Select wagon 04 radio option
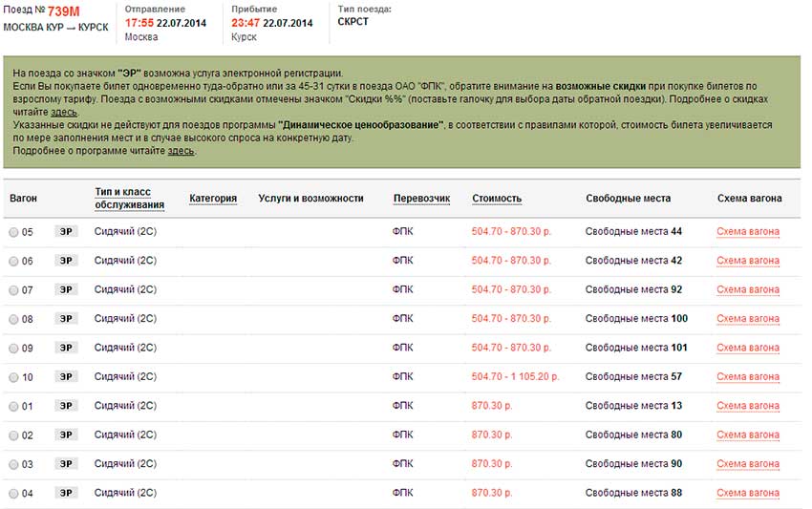The width and height of the screenshot is (812, 509). coord(13,493)
